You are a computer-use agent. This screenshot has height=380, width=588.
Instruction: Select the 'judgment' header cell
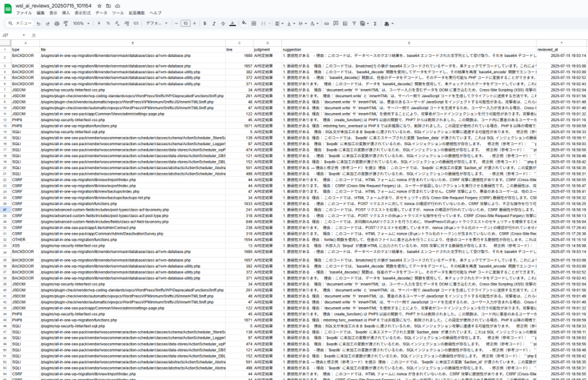pyautogui.click(x=267, y=49)
